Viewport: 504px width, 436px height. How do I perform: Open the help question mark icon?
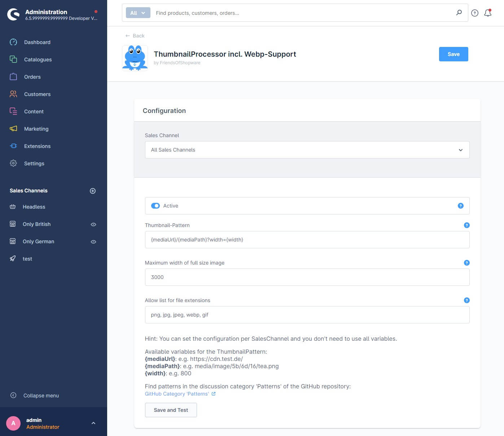coord(475,13)
